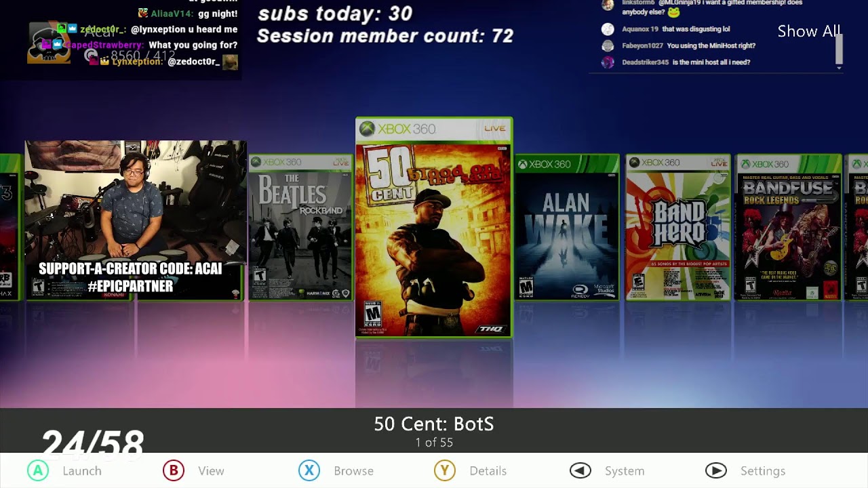Viewport: 868px width, 488px height.
Task: Click the THQ logo on 50 Cent cover
Action: click(x=491, y=329)
